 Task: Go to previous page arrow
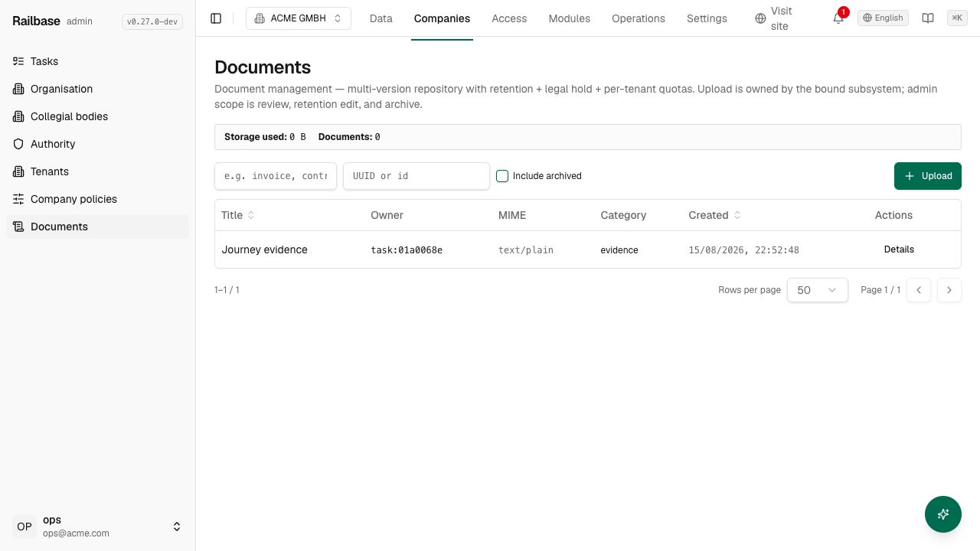(919, 290)
